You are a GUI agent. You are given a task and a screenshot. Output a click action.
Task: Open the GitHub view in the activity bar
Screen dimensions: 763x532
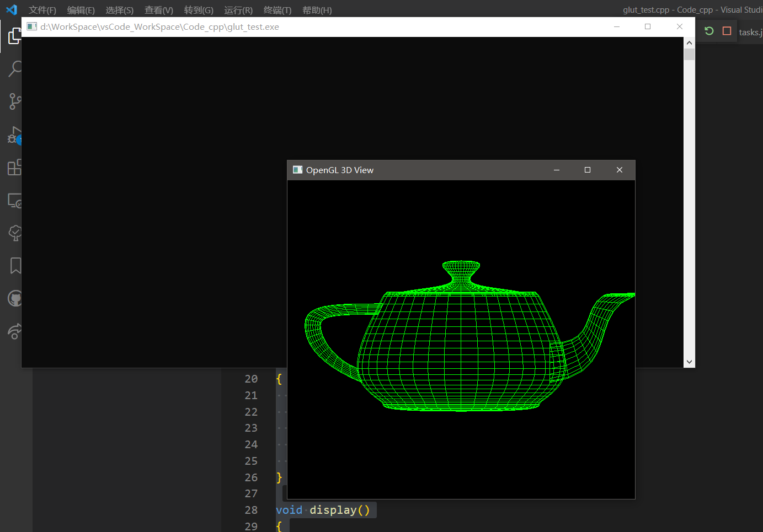tap(14, 298)
